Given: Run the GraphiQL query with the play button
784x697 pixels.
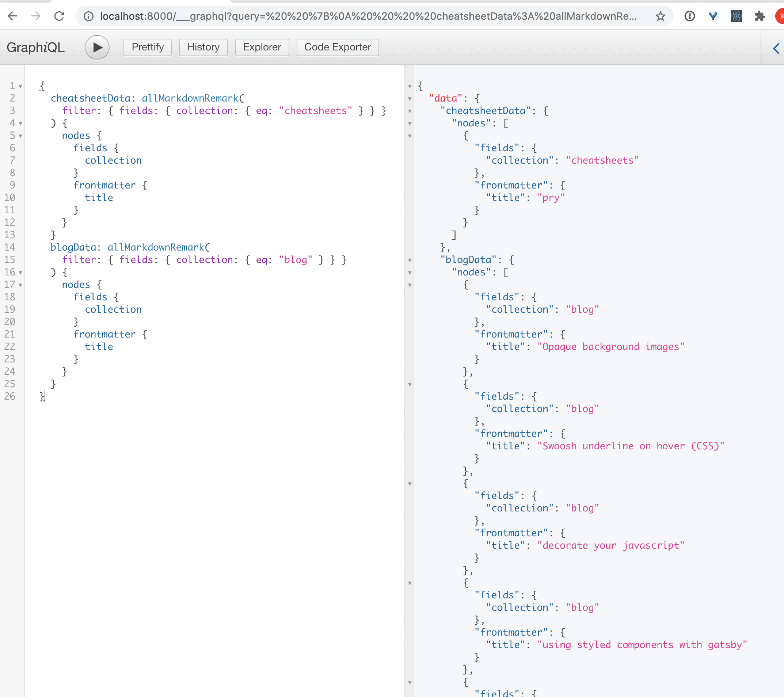Looking at the screenshot, I should pos(97,47).
